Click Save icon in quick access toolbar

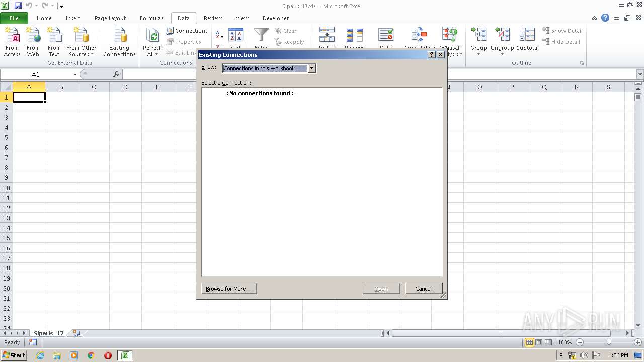pos(18,6)
